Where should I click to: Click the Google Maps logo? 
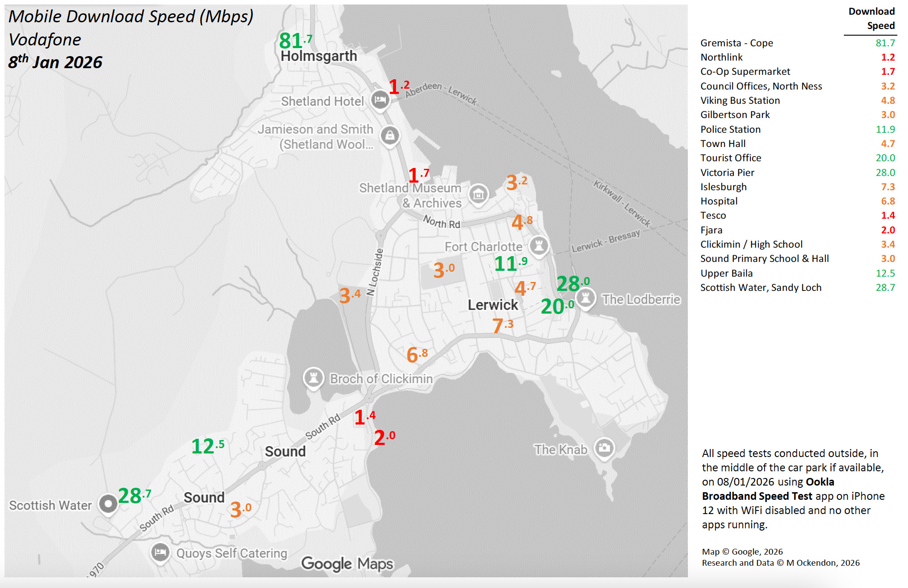pyautogui.click(x=347, y=563)
